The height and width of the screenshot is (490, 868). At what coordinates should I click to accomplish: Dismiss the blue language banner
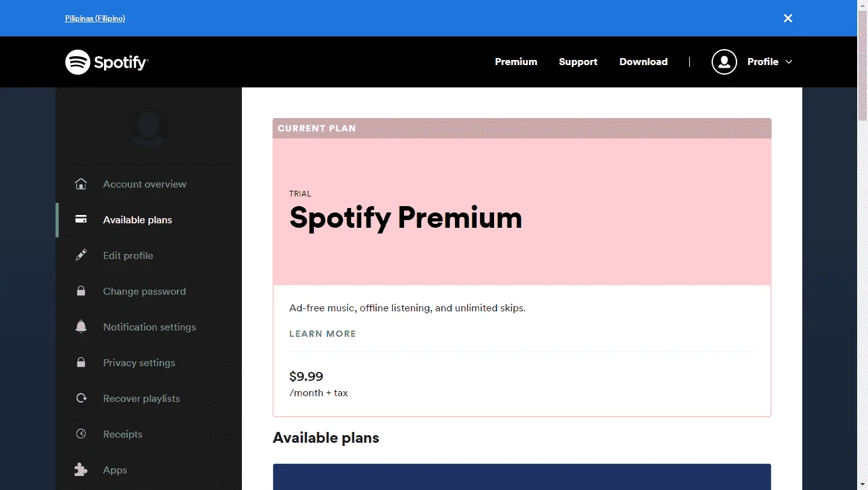pyautogui.click(x=788, y=19)
